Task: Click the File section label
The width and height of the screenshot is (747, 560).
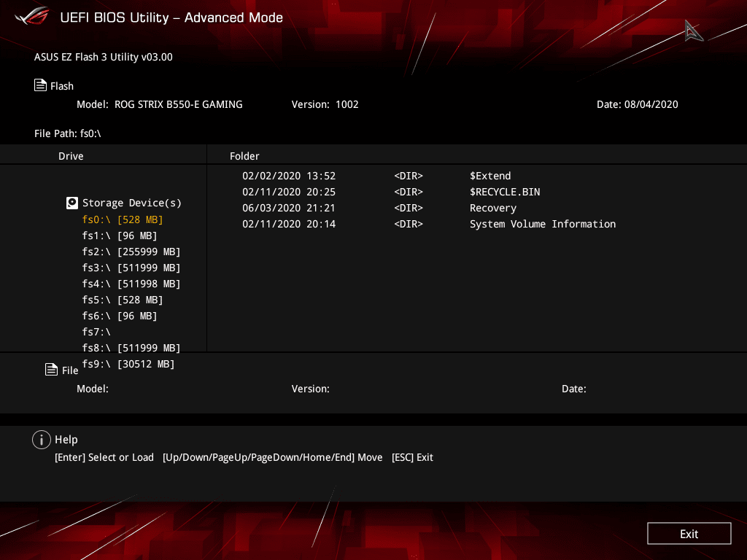Action: point(70,370)
